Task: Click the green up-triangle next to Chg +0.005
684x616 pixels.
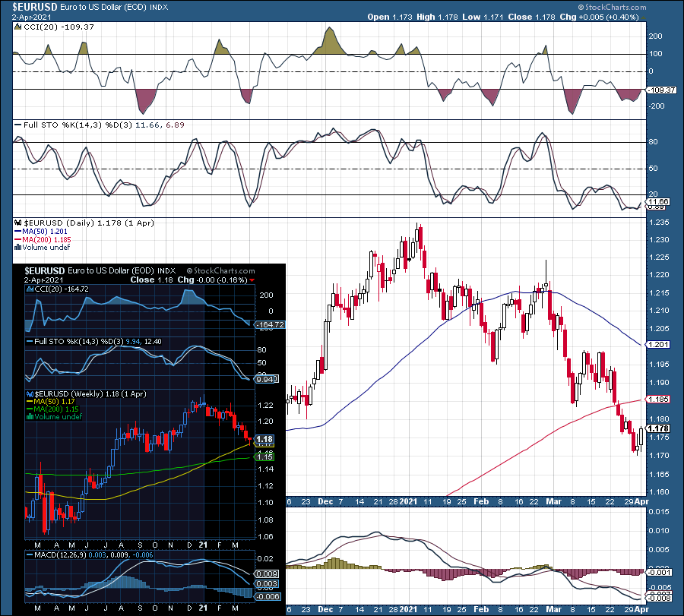Action: (644, 17)
